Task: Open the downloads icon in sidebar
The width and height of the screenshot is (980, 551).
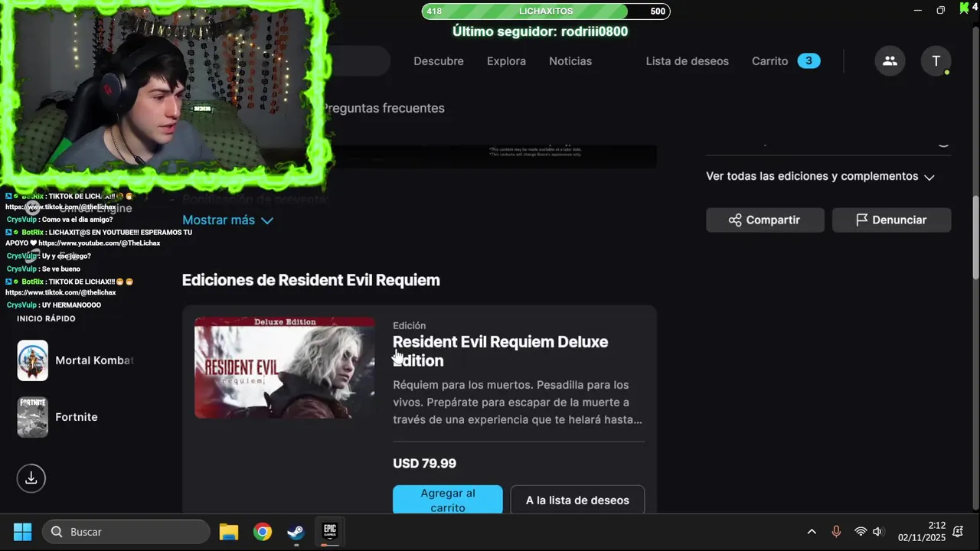Action: [x=31, y=478]
